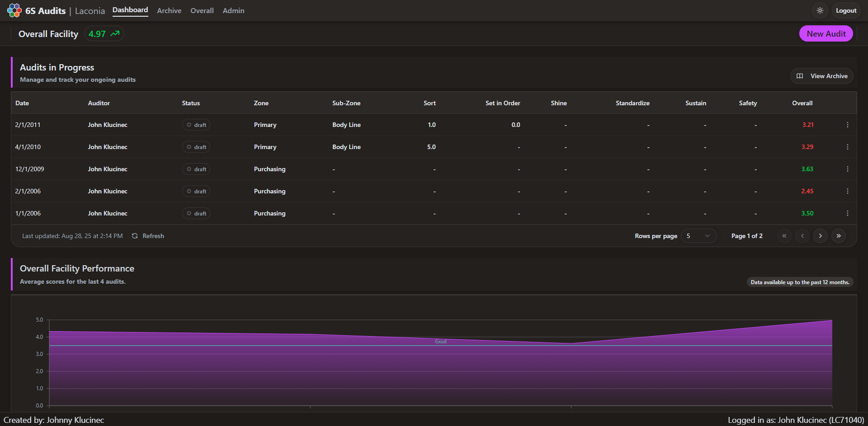Click the draft badge on the 2/1/2006 row
This screenshot has width=868, height=426.
(x=196, y=191)
